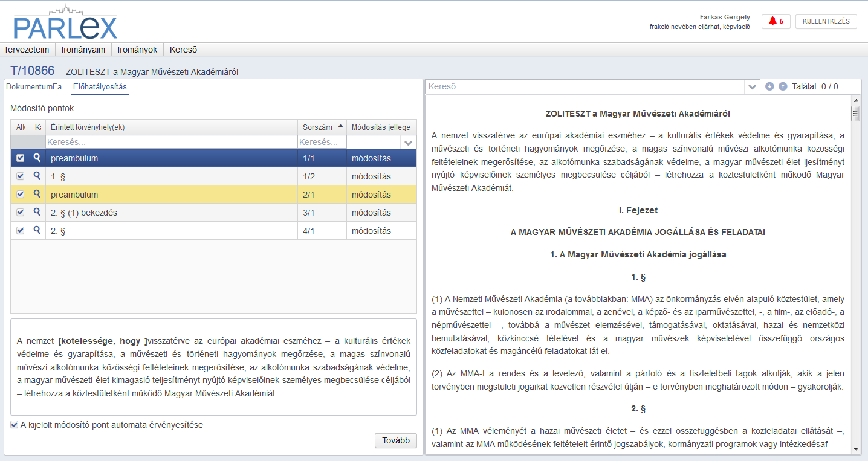Click the Tovább button
868x461 pixels.
(396, 440)
